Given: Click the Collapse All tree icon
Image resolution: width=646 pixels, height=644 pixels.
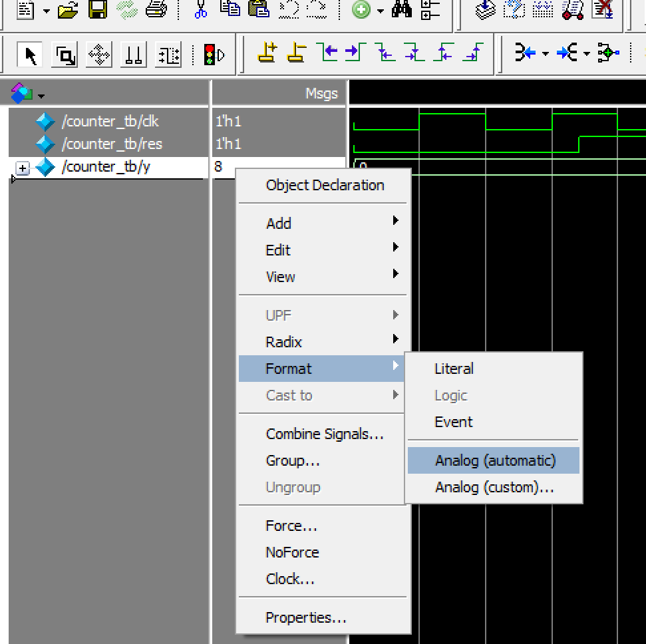Looking at the screenshot, I should [431, 9].
